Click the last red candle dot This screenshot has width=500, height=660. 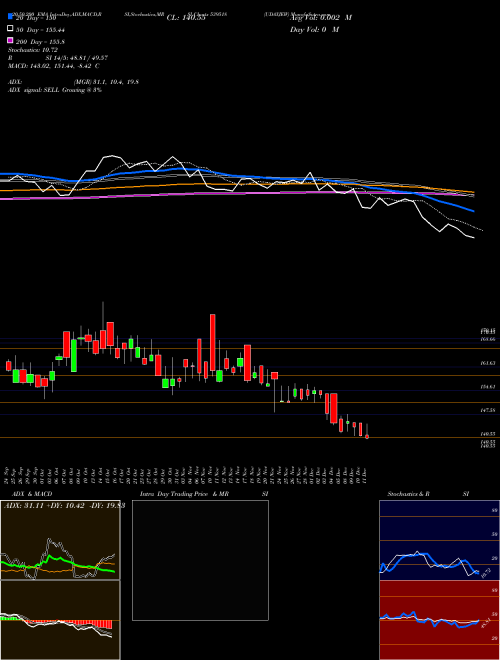367,437
